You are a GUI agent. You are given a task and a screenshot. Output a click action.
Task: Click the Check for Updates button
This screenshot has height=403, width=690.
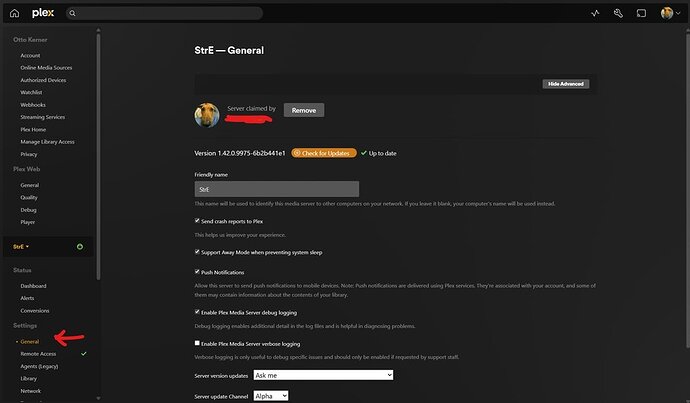coord(324,153)
